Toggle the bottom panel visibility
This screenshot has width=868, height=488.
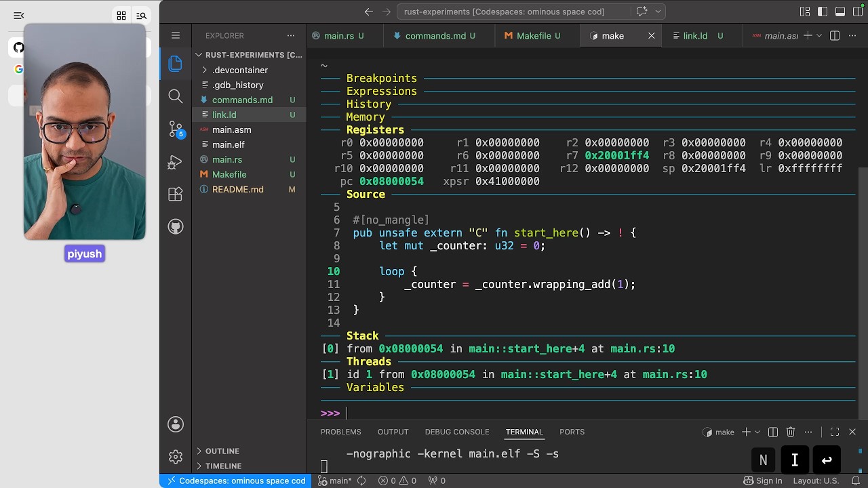click(x=840, y=12)
